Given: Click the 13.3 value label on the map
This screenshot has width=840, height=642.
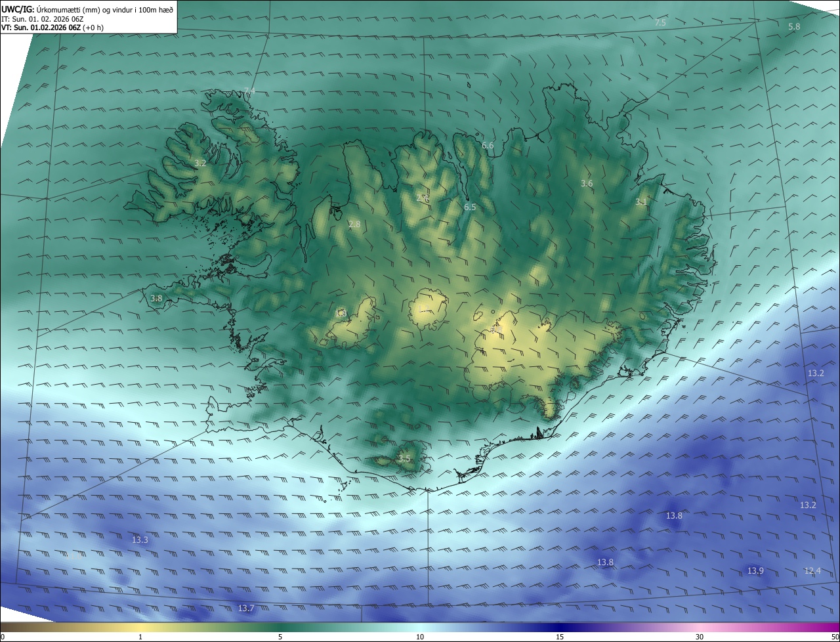Looking at the screenshot, I should pyautogui.click(x=140, y=540).
